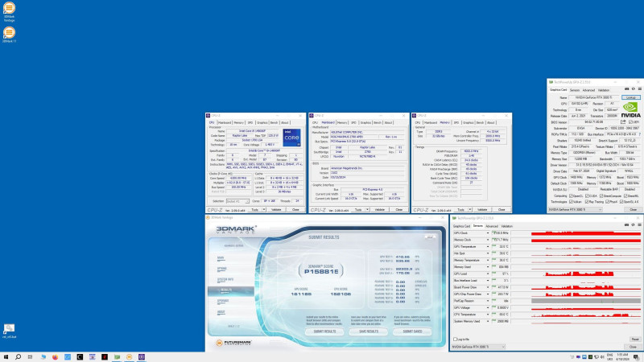The width and height of the screenshot is (644, 362).
Task: Click Submit Saved in 3DMark Vantage
Action: coord(412,331)
